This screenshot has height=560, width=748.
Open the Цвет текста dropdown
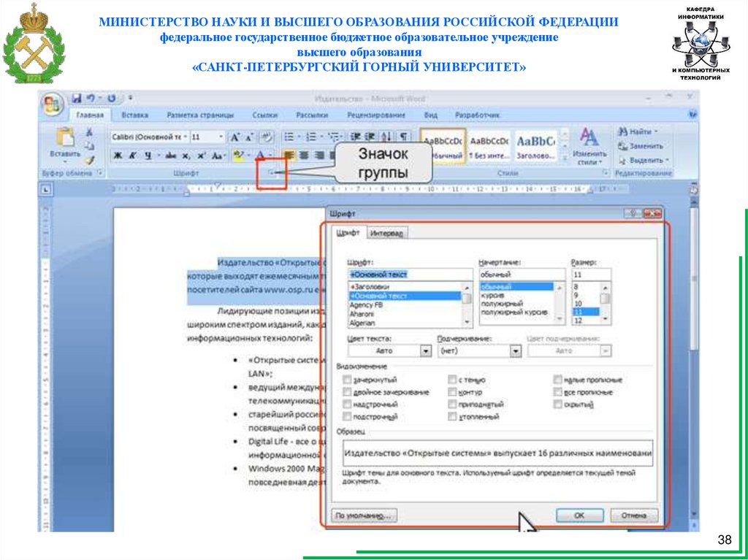(426, 351)
